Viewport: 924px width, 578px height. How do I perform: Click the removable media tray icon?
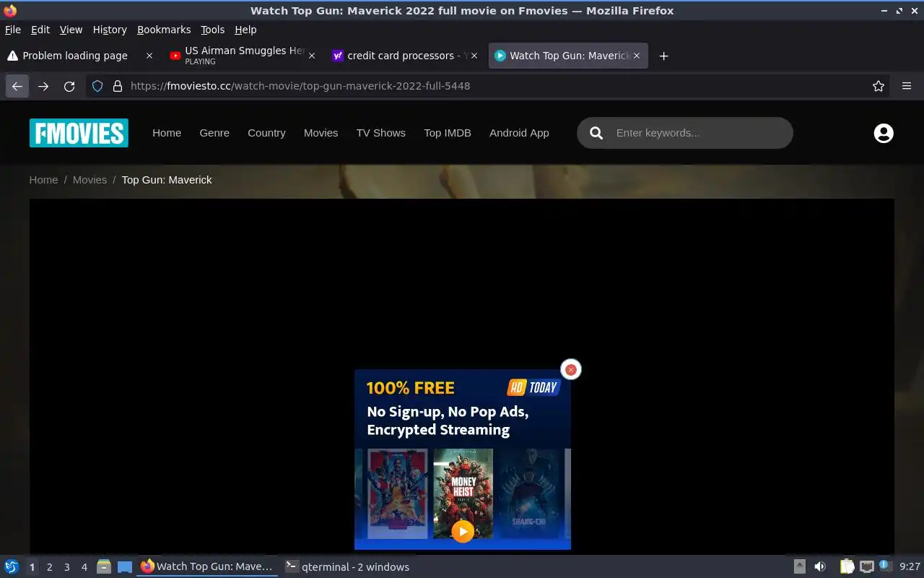click(800, 567)
